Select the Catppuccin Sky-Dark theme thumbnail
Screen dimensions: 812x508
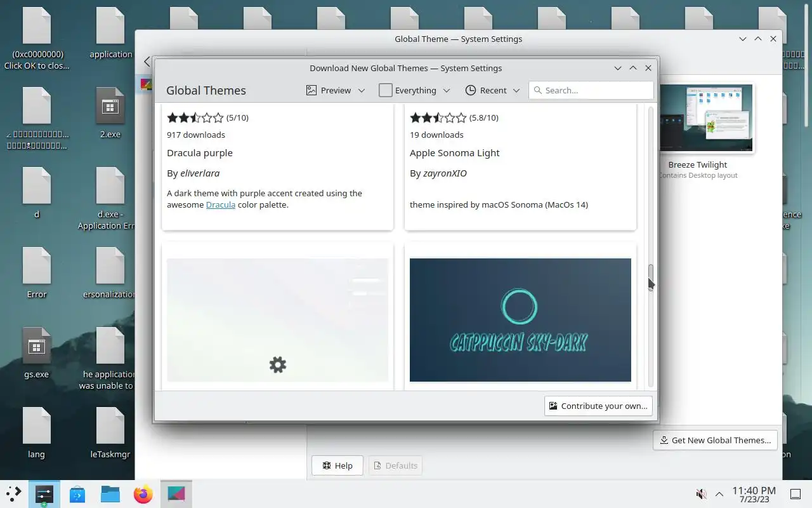pyautogui.click(x=520, y=320)
